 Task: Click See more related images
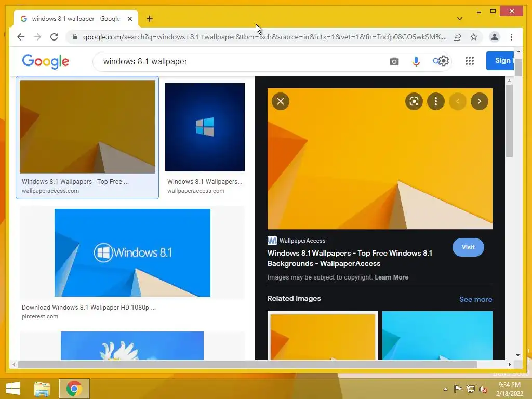pos(476,299)
